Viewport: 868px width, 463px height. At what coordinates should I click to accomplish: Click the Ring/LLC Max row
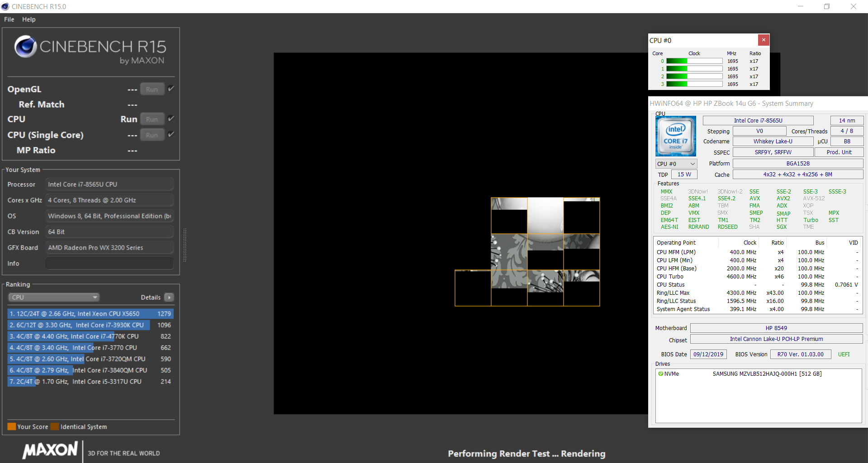(758, 293)
